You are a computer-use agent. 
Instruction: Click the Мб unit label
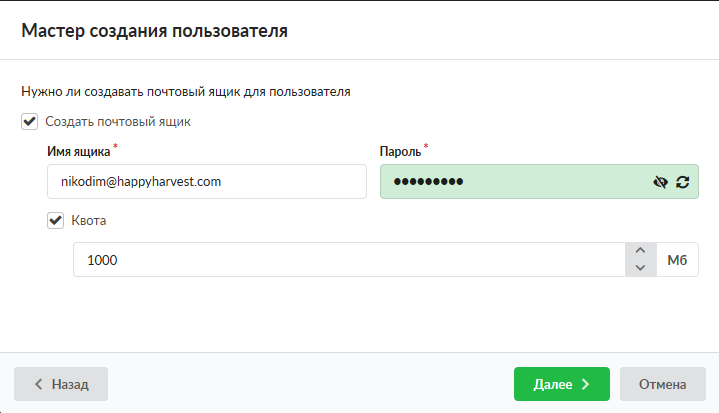[677, 260]
